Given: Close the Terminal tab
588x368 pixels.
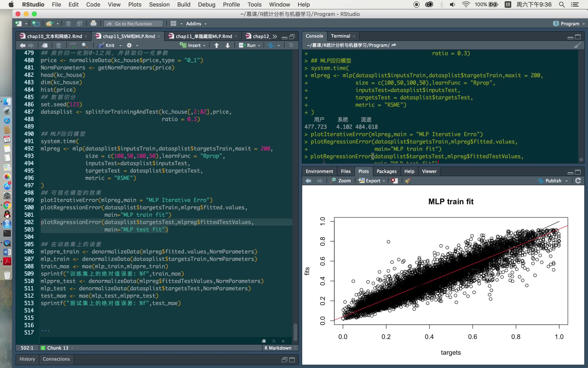Looking at the screenshot, I should 354,36.
